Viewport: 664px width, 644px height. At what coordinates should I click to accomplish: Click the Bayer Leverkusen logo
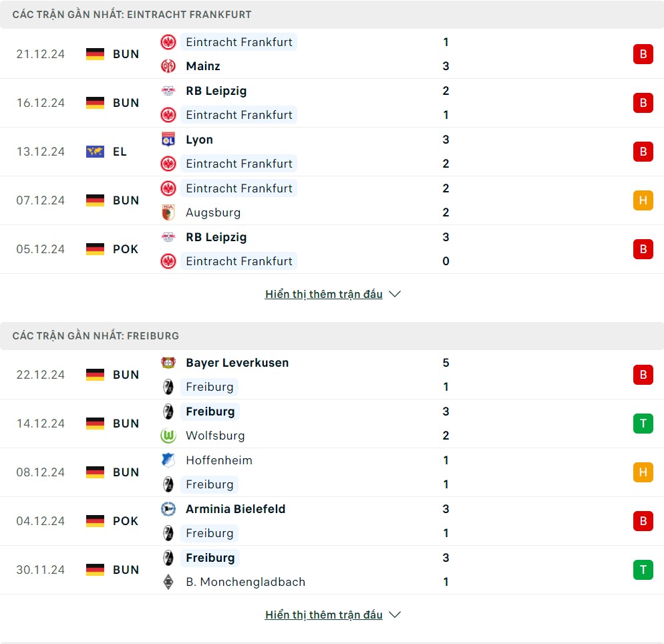pyautogui.click(x=168, y=363)
